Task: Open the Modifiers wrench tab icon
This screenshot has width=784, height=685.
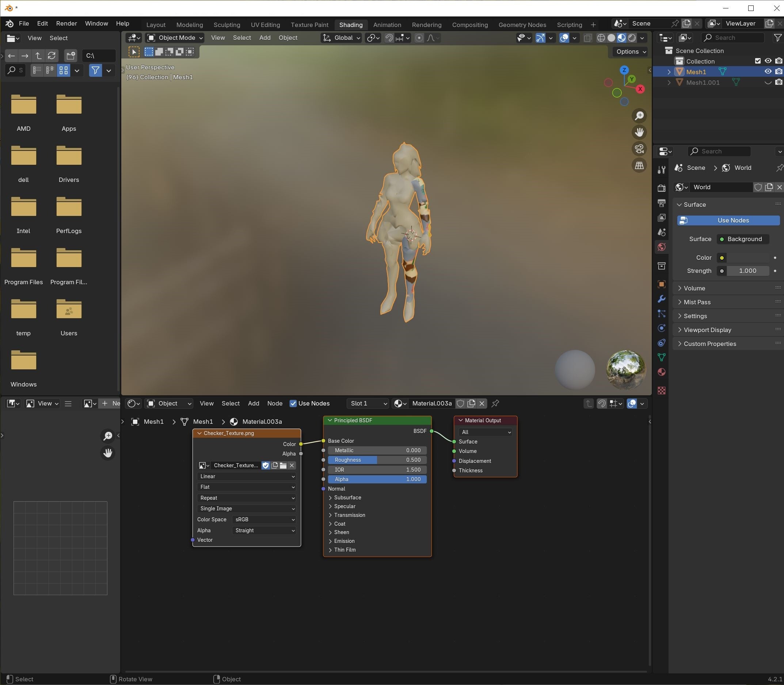Action: point(662,299)
